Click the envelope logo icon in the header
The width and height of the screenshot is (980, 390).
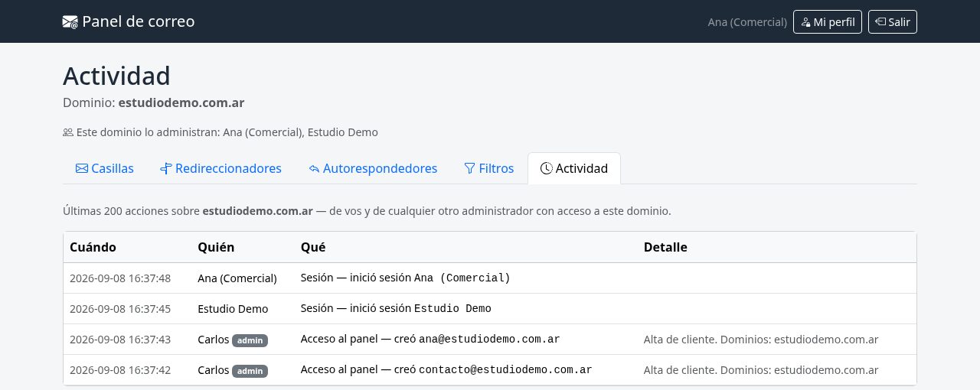70,22
